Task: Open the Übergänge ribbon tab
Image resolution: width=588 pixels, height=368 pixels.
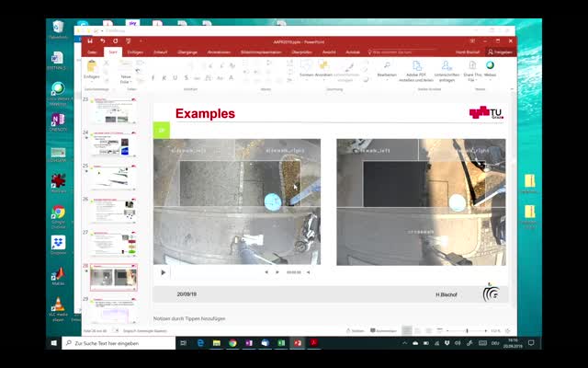Action: pyautogui.click(x=187, y=52)
